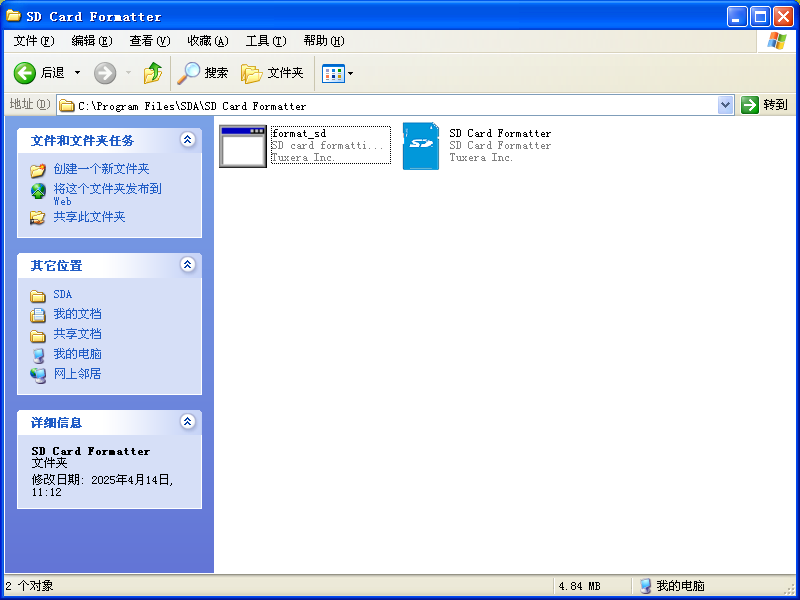
Task: Select the blue SD Card Formatter icon
Action: click(x=421, y=146)
